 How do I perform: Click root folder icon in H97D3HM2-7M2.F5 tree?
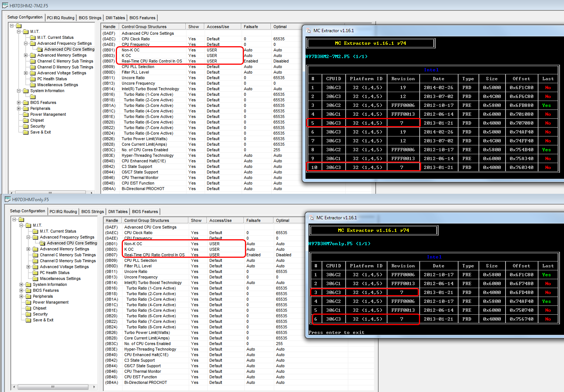pyautogui.click(x=19, y=26)
